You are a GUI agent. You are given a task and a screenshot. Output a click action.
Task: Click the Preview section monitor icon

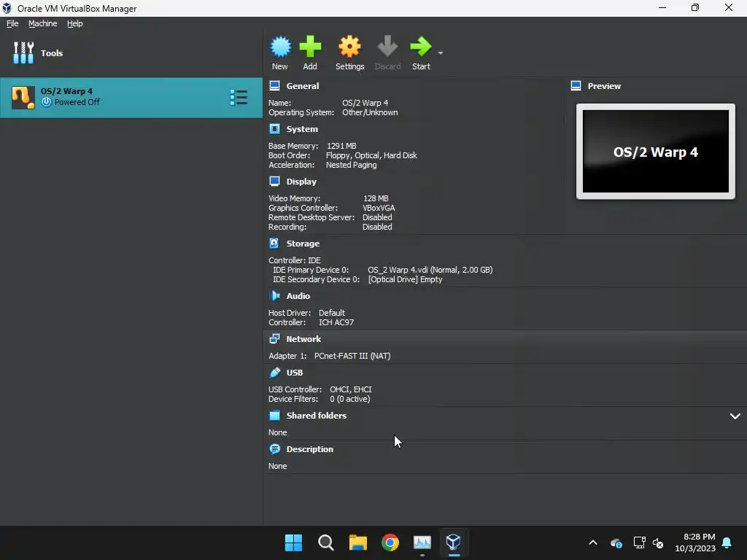click(x=576, y=86)
